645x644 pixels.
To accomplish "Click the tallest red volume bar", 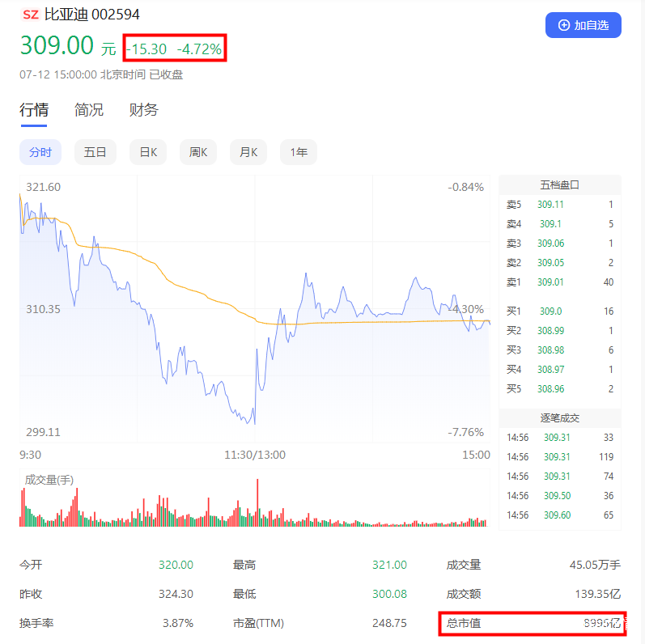I will [x=257, y=502].
